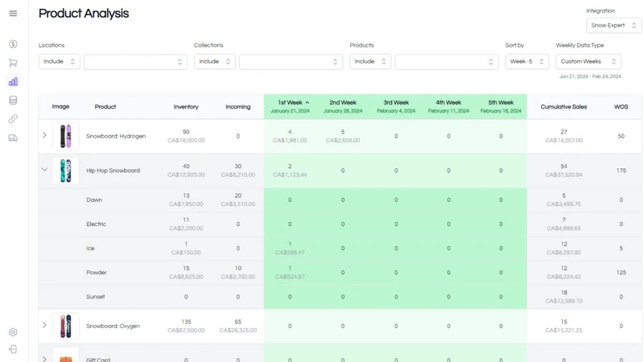Click the Snowboard: Oxygen product name
644x362 pixels.
click(x=113, y=327)
